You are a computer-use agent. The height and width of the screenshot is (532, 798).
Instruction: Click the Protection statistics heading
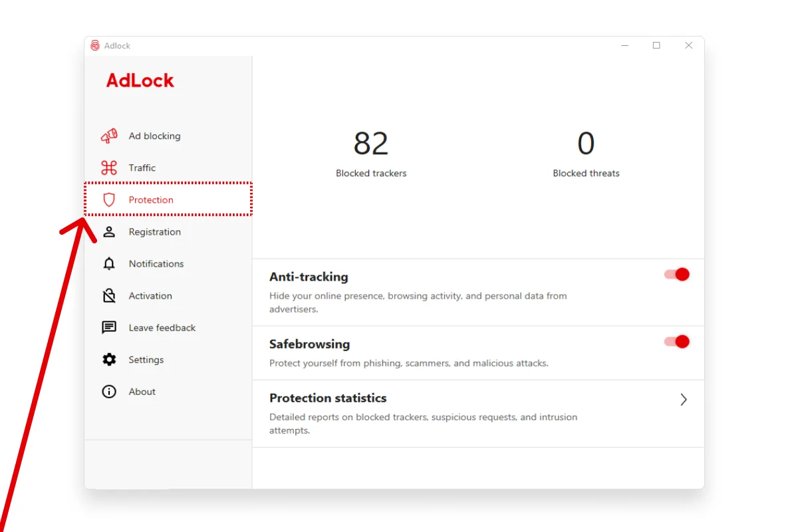[x=328, y=398]
